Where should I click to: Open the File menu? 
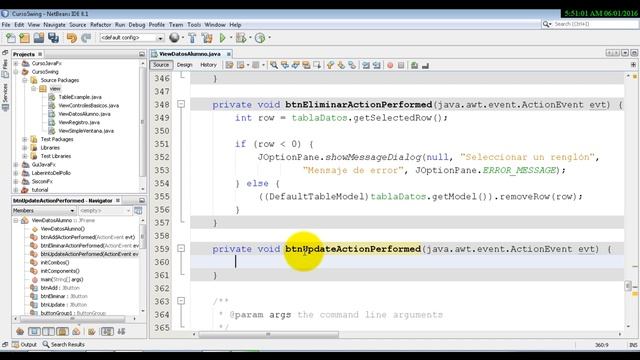6,25
